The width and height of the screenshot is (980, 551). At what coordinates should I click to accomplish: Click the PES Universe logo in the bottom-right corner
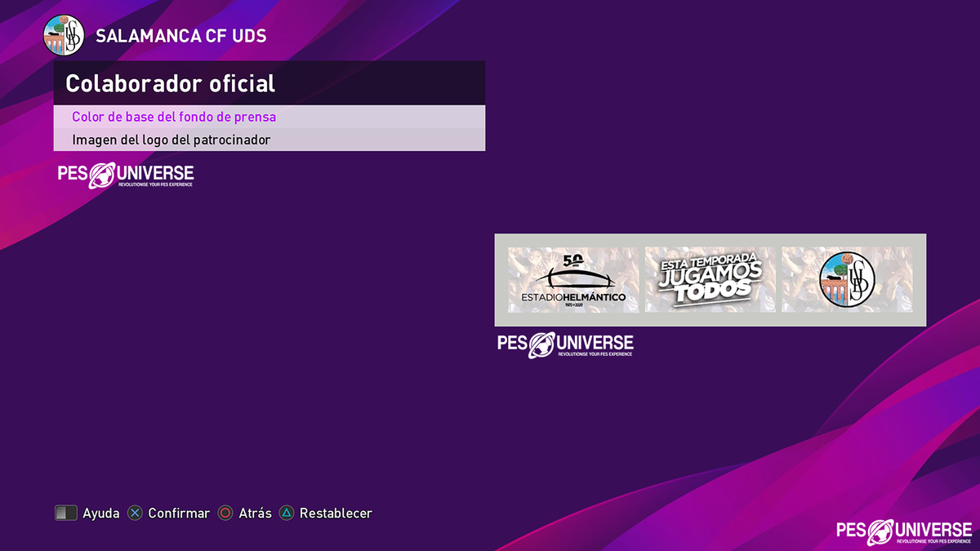click(904, 531)
